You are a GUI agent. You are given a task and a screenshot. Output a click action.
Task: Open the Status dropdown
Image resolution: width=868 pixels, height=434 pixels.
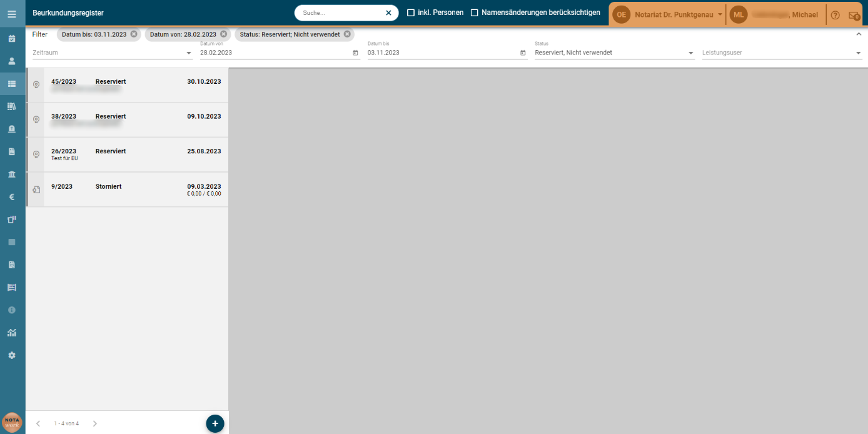click(x=615, y=53)
